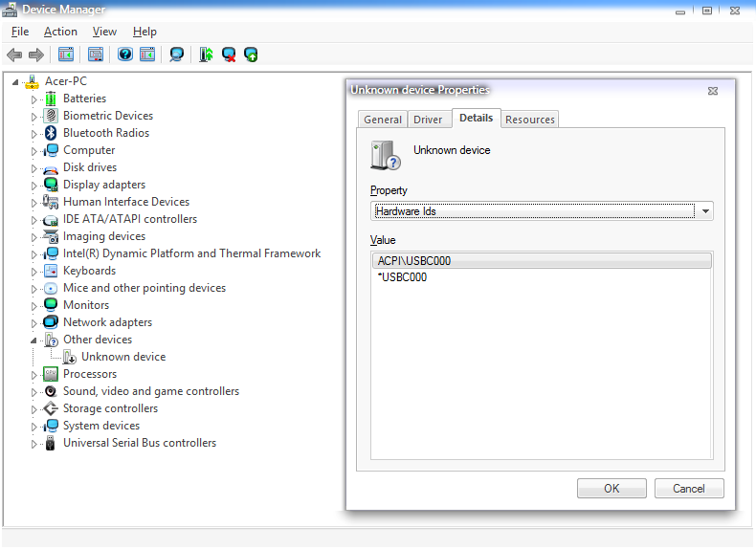Viewport: 756px width, 549px height.
Task: Expand the Computer node
Action: [33, 151]
